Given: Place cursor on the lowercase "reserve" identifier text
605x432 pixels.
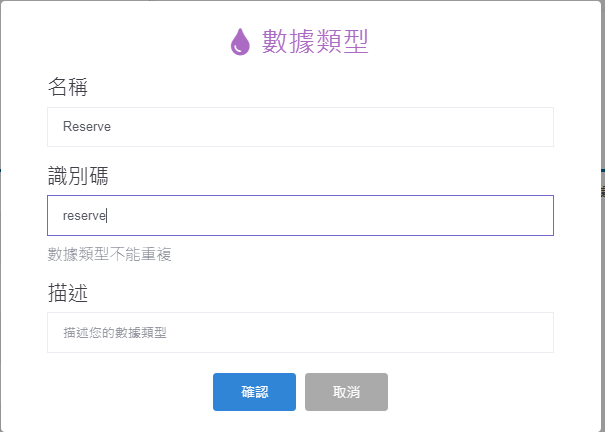Looking at the screenshot, I should [x=84, y=215].
